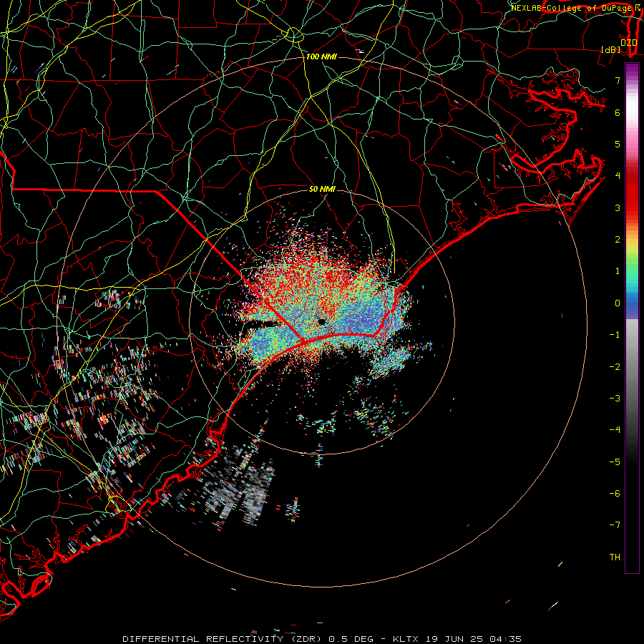
Task: Select the 7 value on color scale
Action: click(x=618, y=80)
